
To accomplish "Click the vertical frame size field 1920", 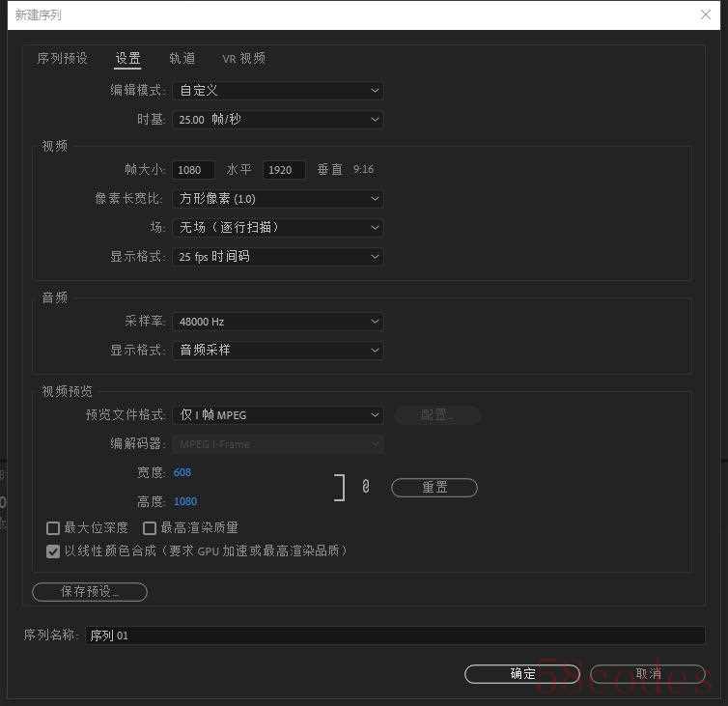I will [284, 170].
